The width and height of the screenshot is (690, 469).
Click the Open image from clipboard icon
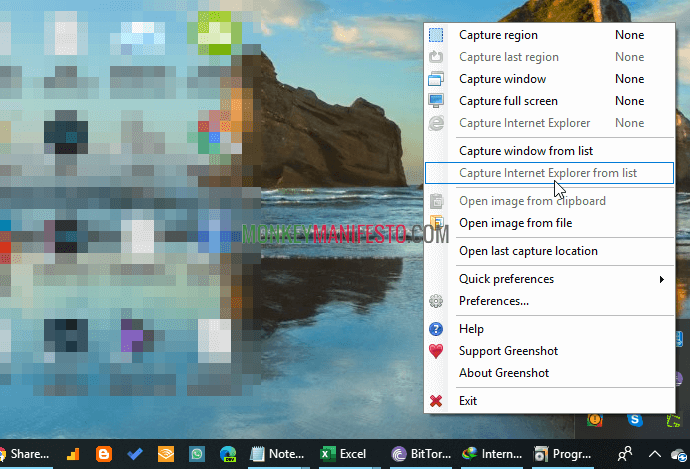point(436,201)
